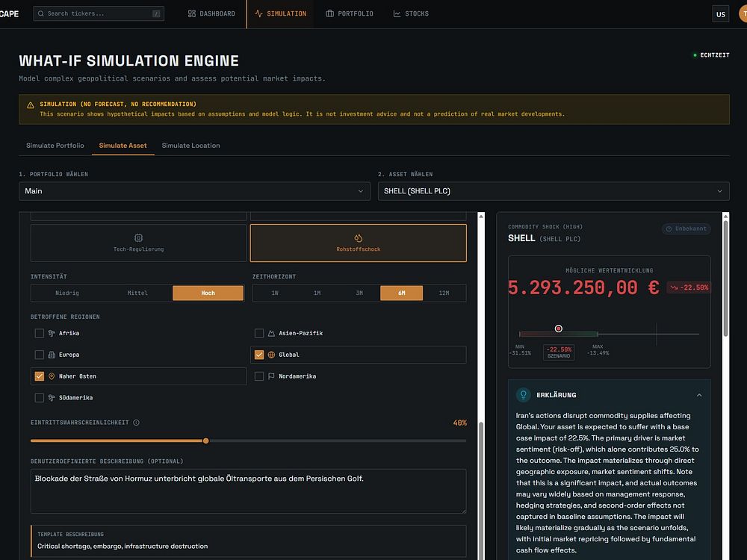Set time horizon to 1W

[x=275, y=293]
